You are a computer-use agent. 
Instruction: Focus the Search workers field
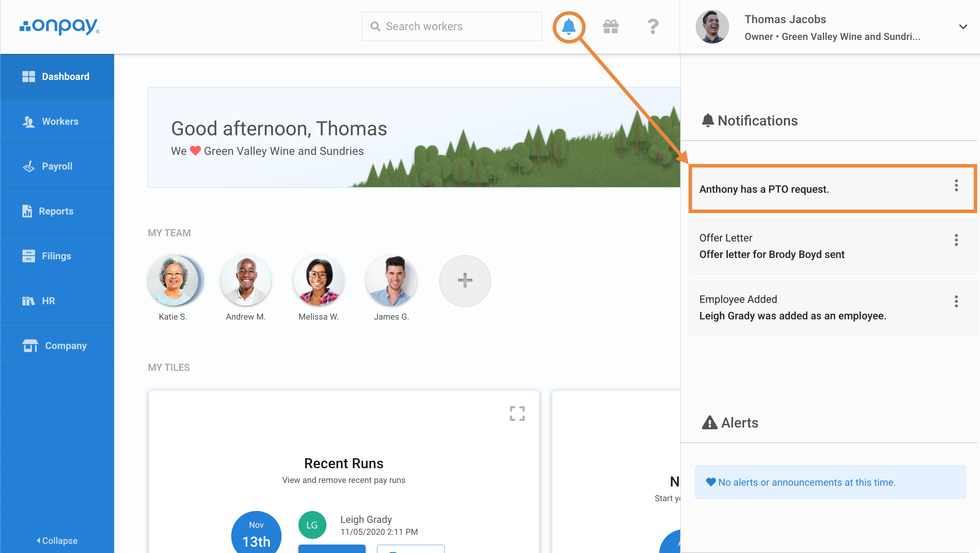[451, 27]
